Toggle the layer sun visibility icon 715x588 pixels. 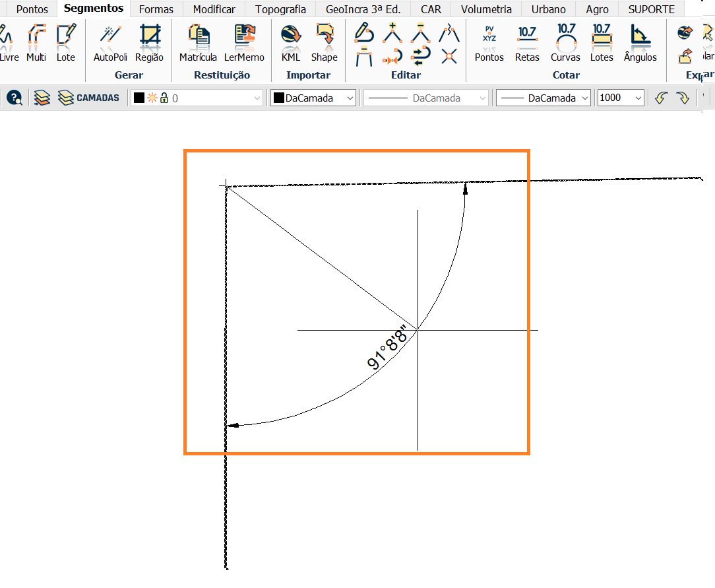(x=152, y=98)
